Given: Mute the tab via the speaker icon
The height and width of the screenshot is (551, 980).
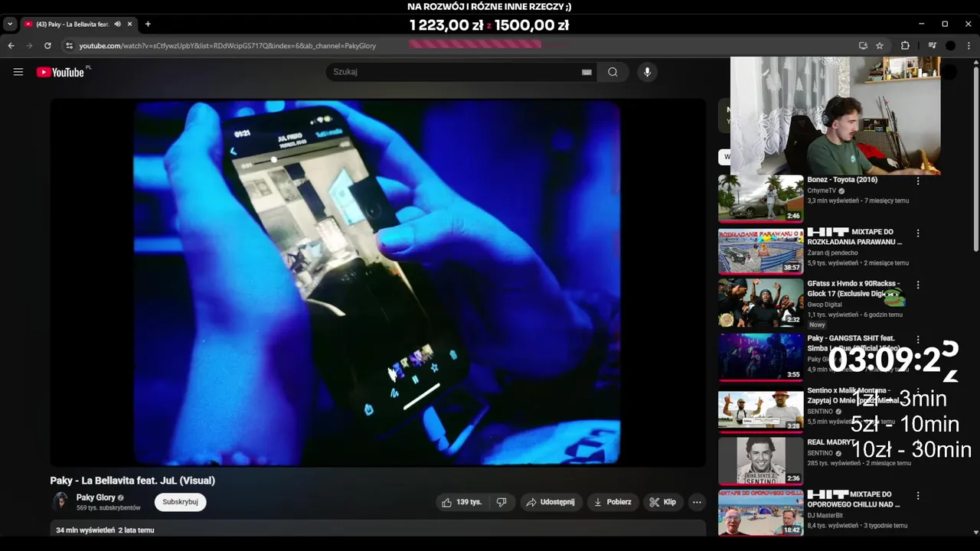Looking at the screenshot, I should [x=117, y=24].
